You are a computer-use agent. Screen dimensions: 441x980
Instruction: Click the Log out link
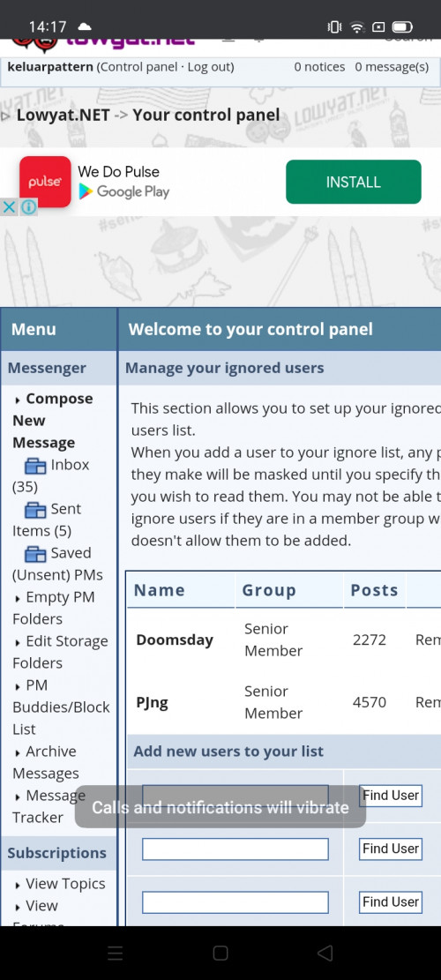pyautogui.click(x=209, y=67)
